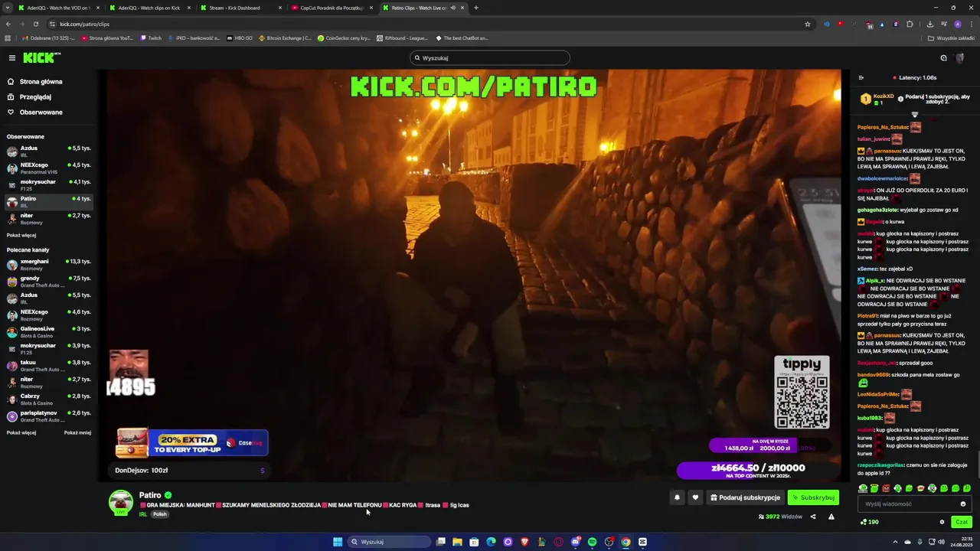Bookmark this page with star icon
Image resolution: width=980 pixels, height=551 pixels.
click(807, 24)
